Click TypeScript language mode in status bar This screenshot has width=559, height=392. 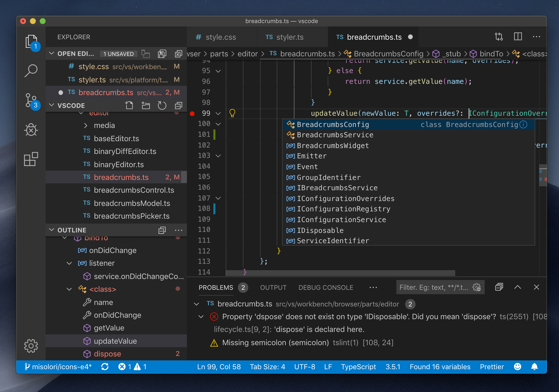point(358,367)
